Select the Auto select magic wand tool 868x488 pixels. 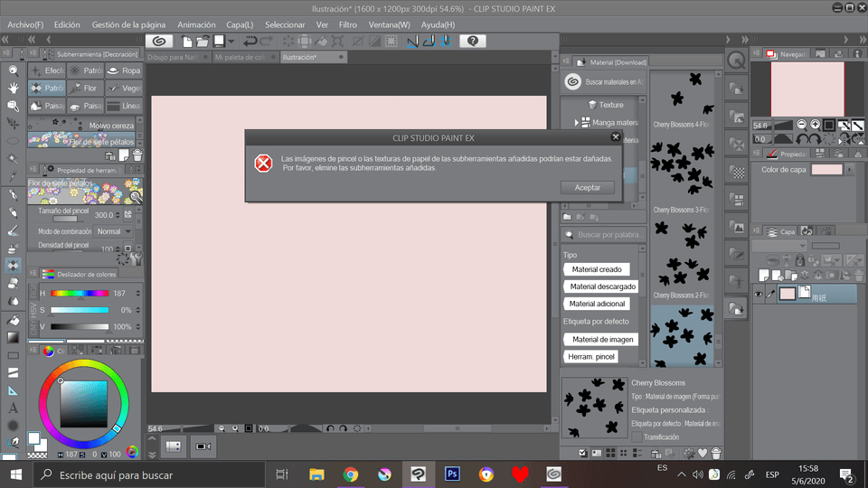point(14,159)
